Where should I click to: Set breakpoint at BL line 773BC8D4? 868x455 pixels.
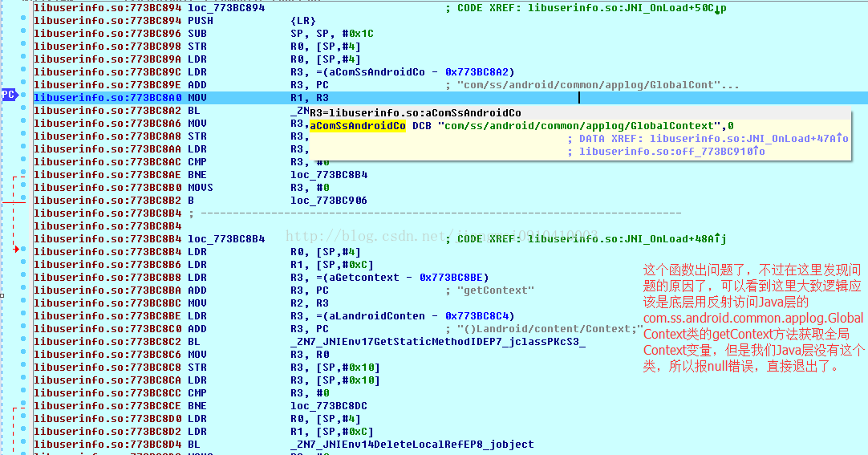coord(23,441)
